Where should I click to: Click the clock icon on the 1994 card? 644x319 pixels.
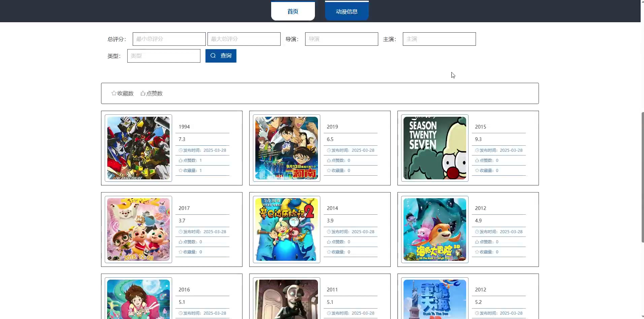181,150
